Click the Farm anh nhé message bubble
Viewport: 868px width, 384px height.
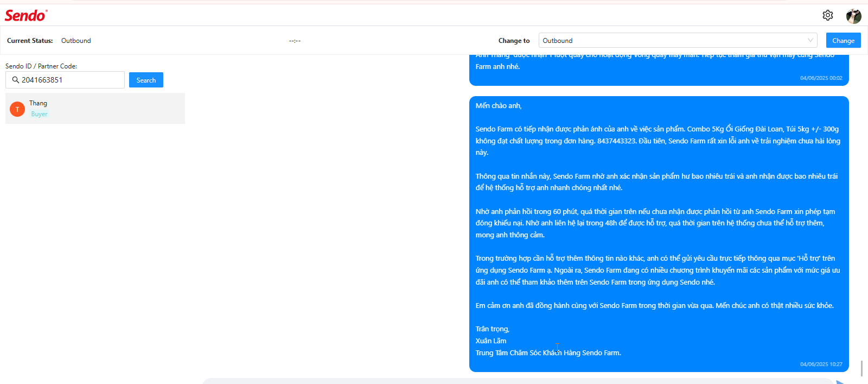pos(659,70)
